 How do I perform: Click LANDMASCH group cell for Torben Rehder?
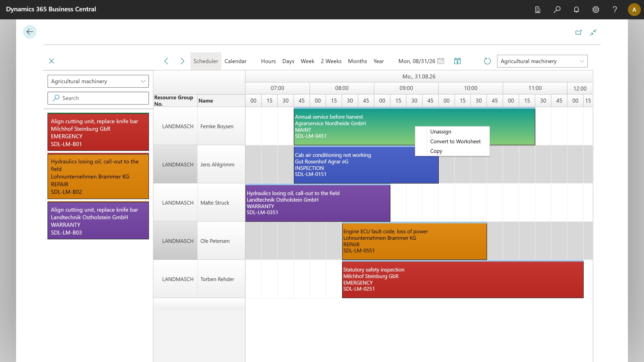[x=175, y=279]
